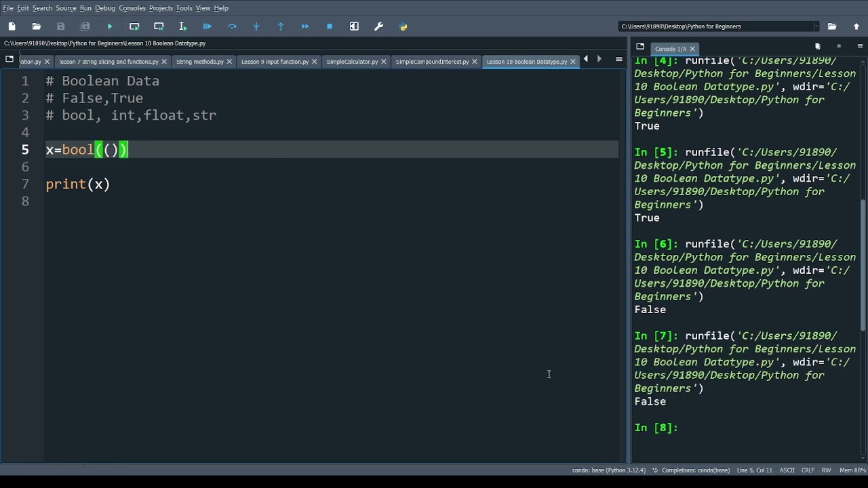Continue execution until next breakpoint
The width and height of the screenshot is (868, 488).
coord(305,26)
